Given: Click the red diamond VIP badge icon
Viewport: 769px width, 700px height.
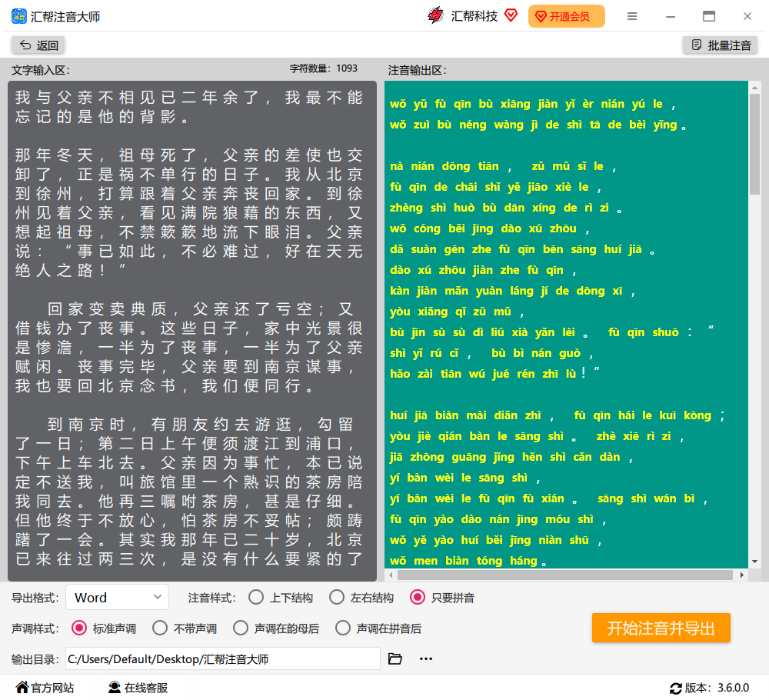Looking at the screenshot, I should coord(511,15).
